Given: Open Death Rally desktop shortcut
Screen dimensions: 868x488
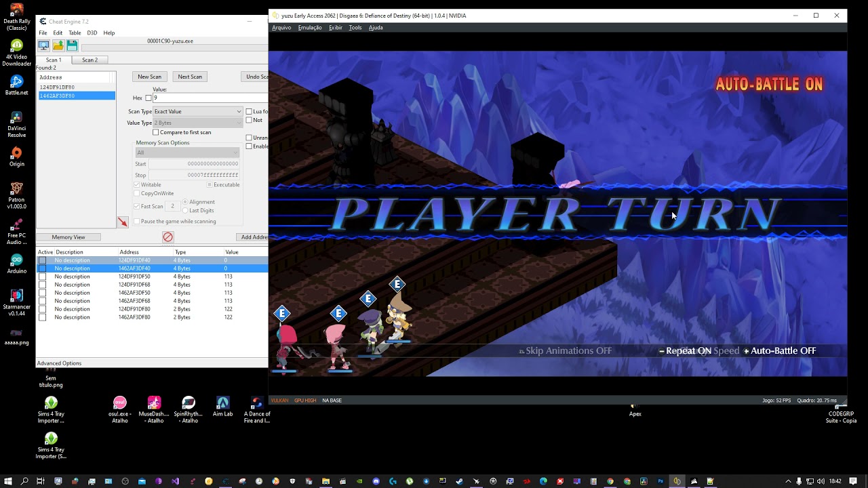Looking at the screenshot, I should (17, 18).
